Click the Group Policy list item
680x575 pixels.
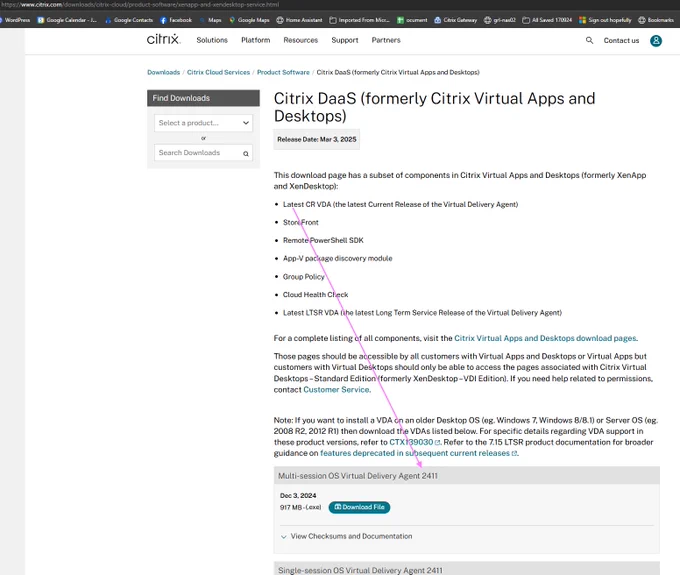coord(304,277)
